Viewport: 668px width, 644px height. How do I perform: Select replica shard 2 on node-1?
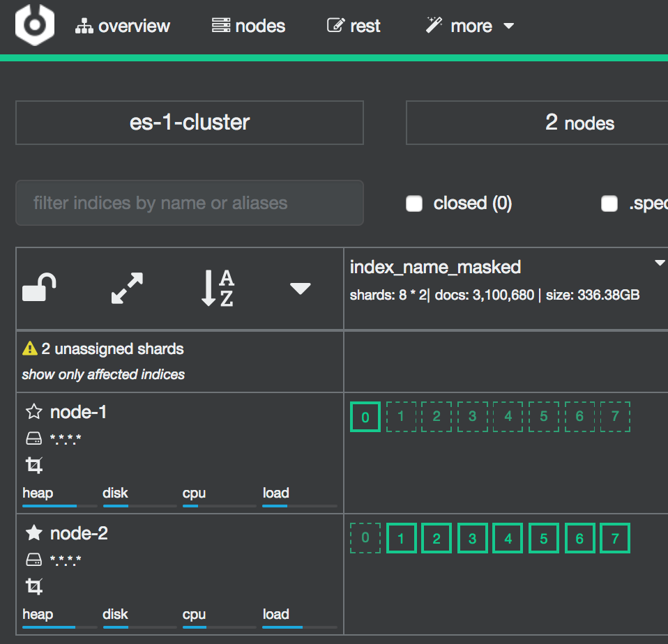click(437, 417)
